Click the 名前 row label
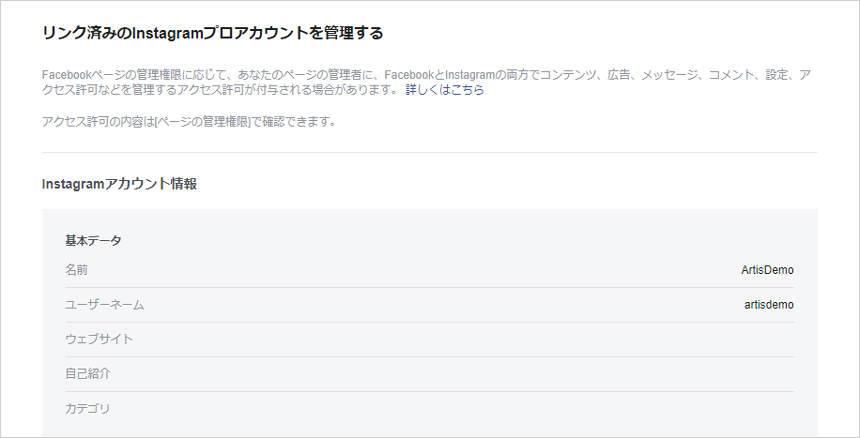The height and width of the screenshot is (438, 860). pyautogui.click(x=76, y=270)
